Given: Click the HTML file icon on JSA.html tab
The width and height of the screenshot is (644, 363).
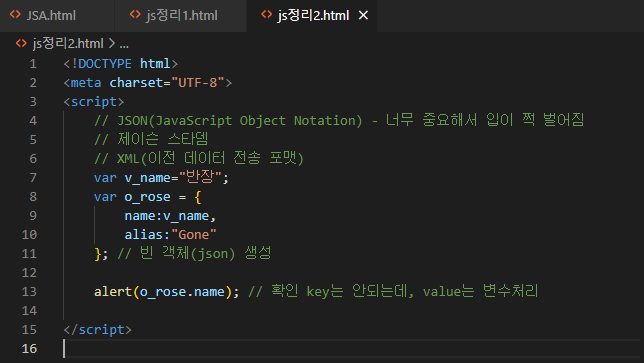Looking at the screenshot, I should (15, 15).
